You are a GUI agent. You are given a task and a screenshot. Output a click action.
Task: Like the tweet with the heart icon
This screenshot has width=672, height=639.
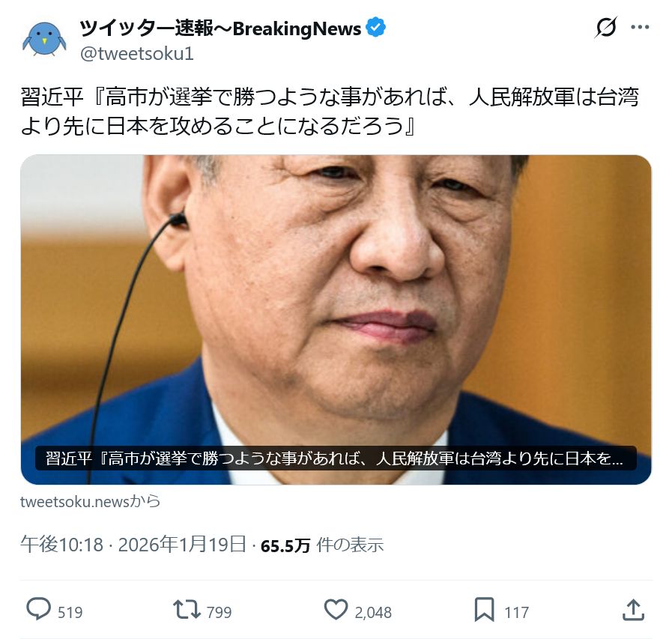coord(336,610)
